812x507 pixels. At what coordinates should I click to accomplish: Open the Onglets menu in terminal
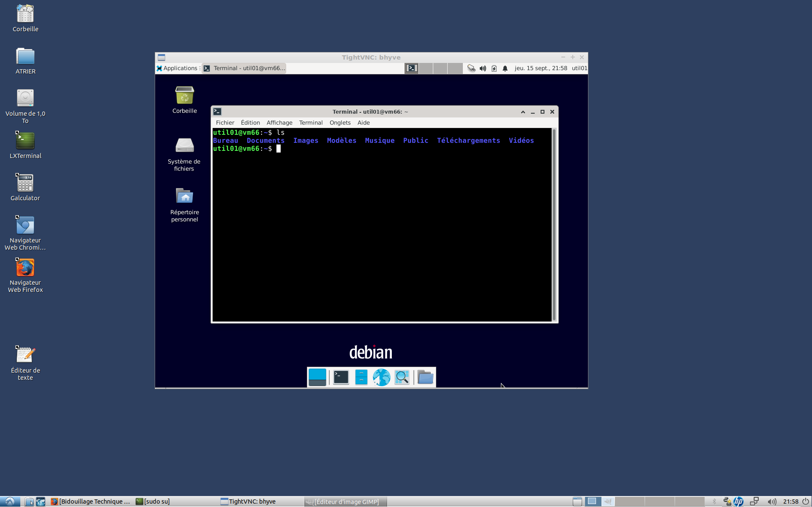click(x=340, y=123)
